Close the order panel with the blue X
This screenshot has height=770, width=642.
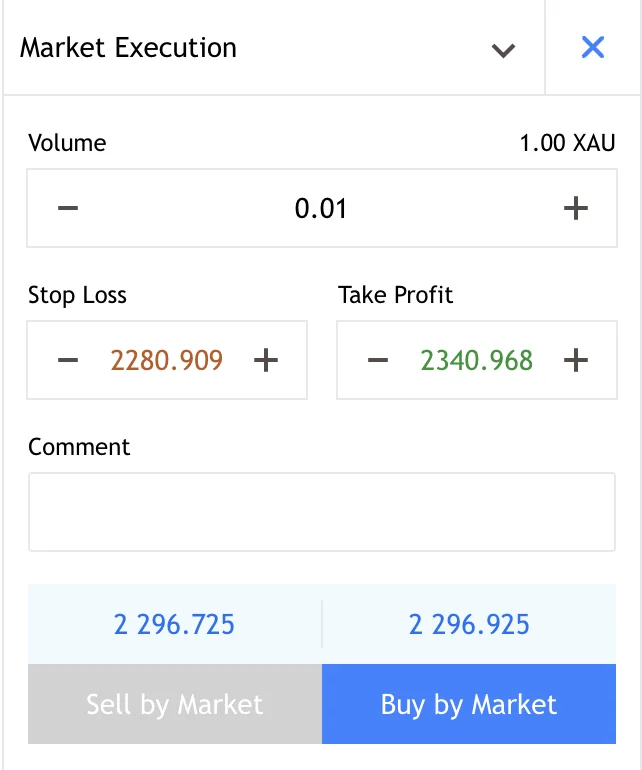tap(593, 48)
